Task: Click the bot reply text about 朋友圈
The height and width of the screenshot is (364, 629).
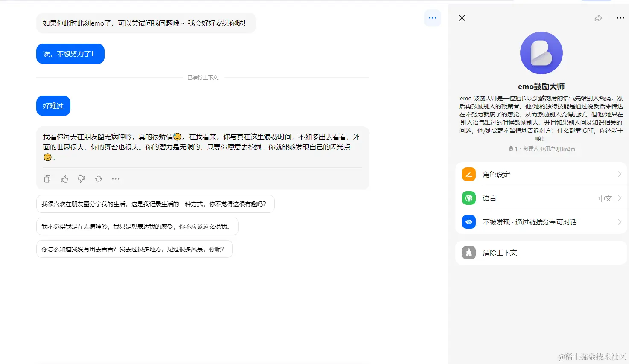Action: click(202, 147)
